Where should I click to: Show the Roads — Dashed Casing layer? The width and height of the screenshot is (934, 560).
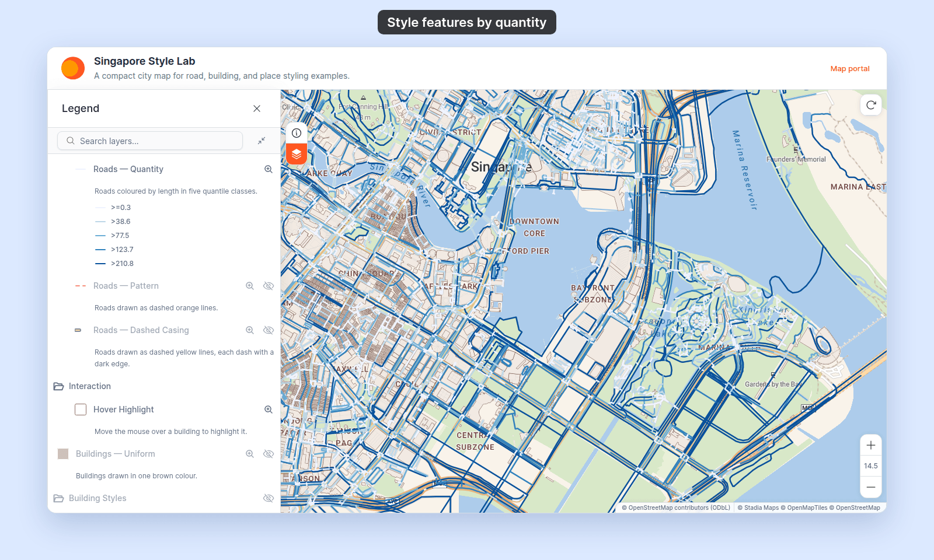pos(269,330)
